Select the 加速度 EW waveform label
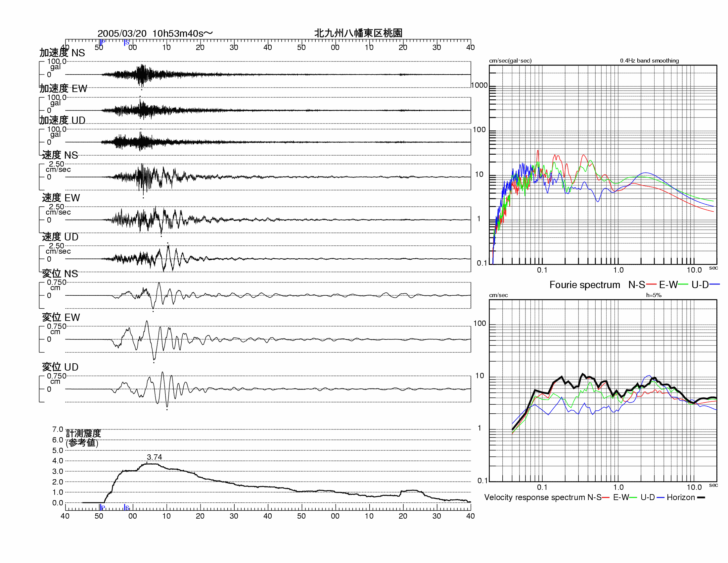728x563 pixels. pyautogui.click(x=63, y=88)
